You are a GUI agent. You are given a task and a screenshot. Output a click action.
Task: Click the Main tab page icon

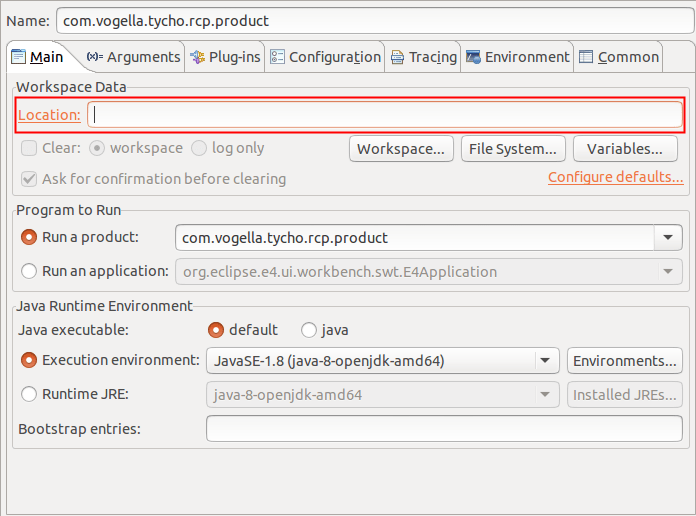[x=18, y=57]
